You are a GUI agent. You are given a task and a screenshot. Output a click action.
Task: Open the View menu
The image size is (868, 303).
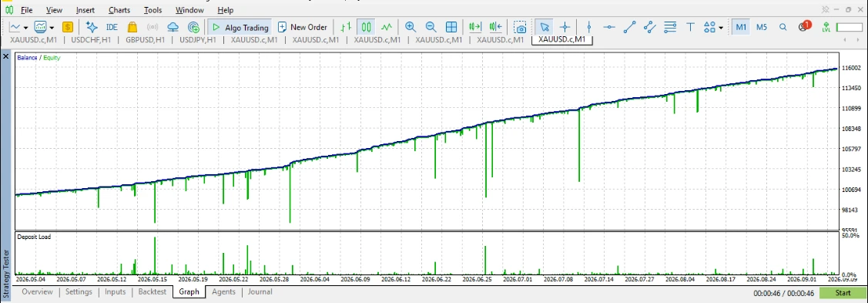pos(54,10)
